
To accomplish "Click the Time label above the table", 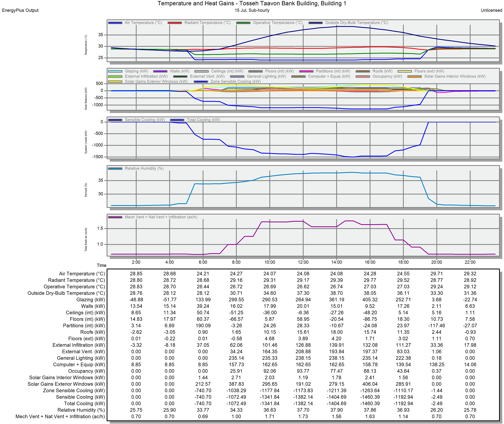I will pos(101,265).
